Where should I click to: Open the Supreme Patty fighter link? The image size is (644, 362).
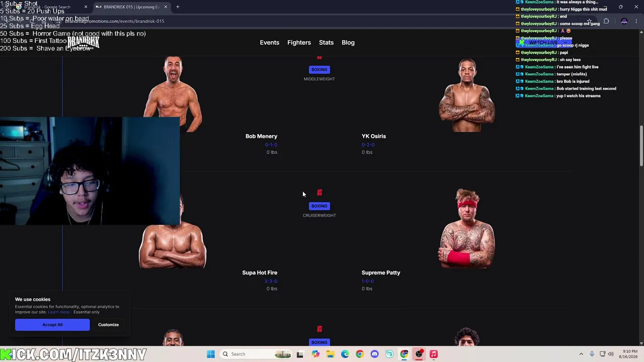[381, 273]
